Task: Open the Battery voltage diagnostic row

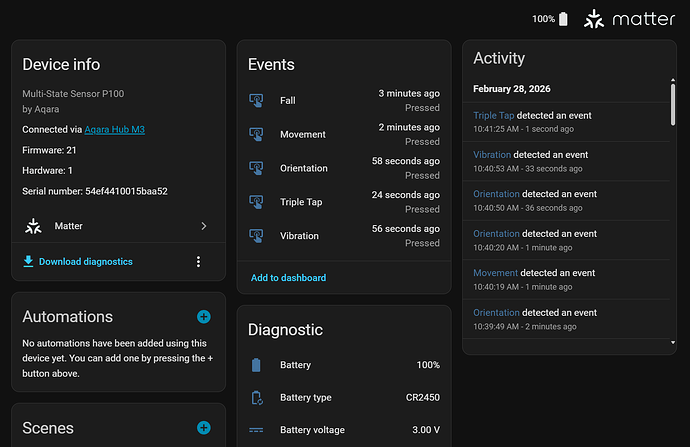Action: click(x=343, y=430)
